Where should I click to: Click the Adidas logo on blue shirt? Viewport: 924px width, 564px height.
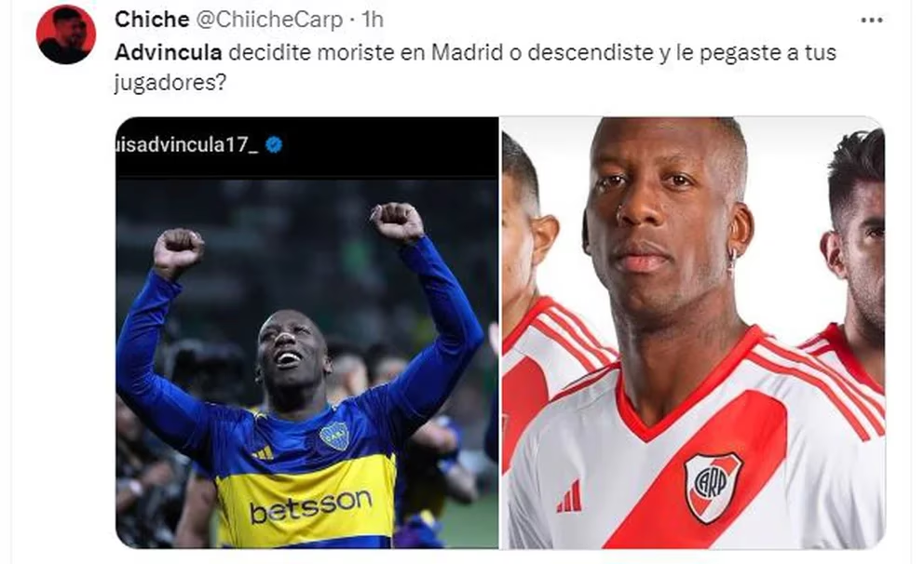coord(263,452)
